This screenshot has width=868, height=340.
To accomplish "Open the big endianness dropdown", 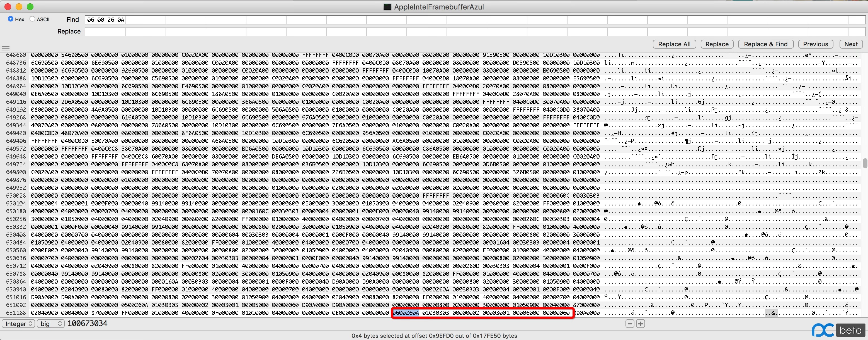I will (50, 324).
